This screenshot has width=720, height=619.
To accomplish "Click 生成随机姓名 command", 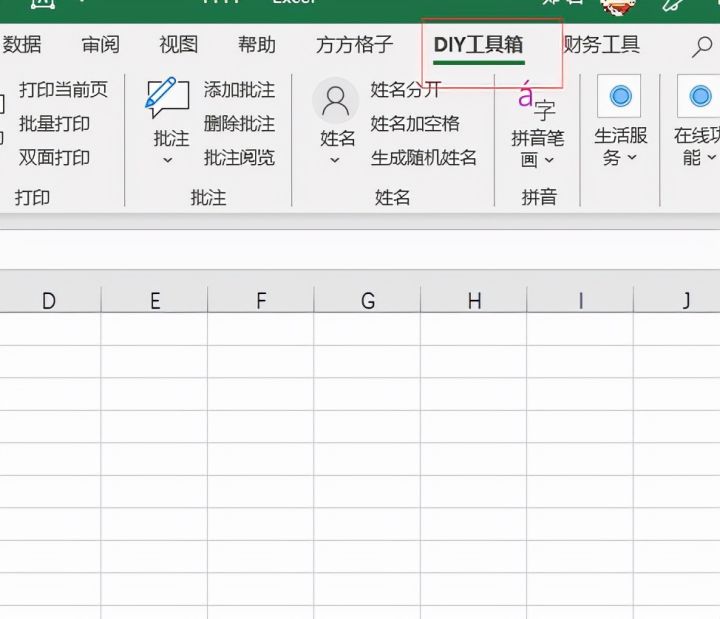I will coord(423,158).
